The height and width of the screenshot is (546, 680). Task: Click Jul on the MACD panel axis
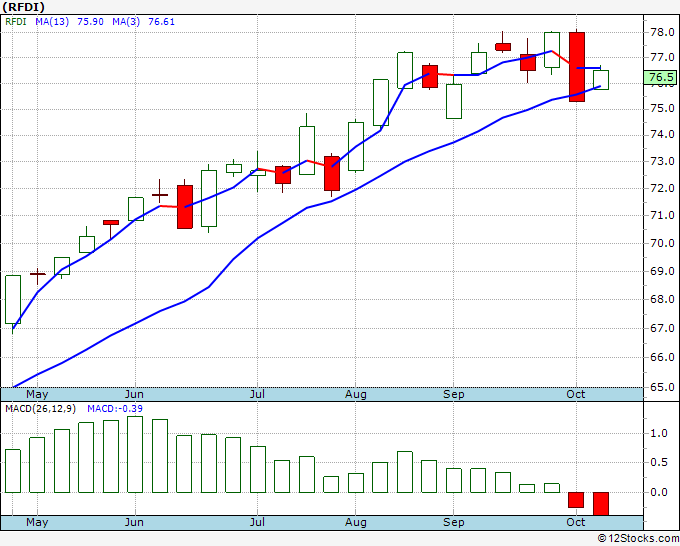pyautogui.click(x=257, y=522)
